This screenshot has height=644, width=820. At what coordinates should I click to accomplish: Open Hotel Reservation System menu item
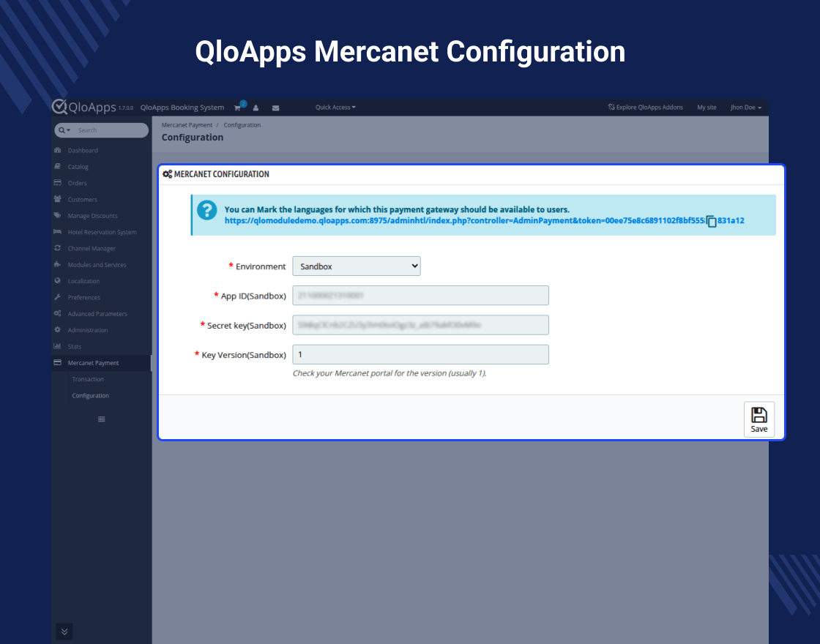click(x=102, y=232)
